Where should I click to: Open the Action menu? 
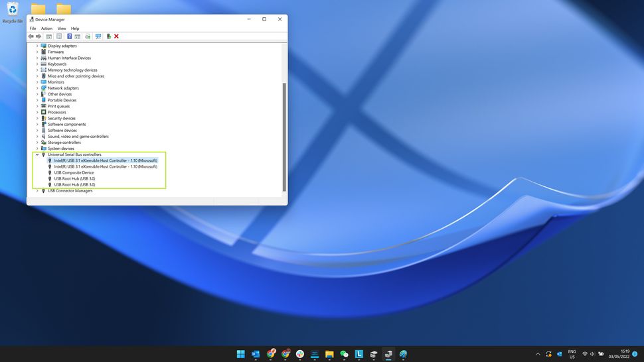pos(46,29)
